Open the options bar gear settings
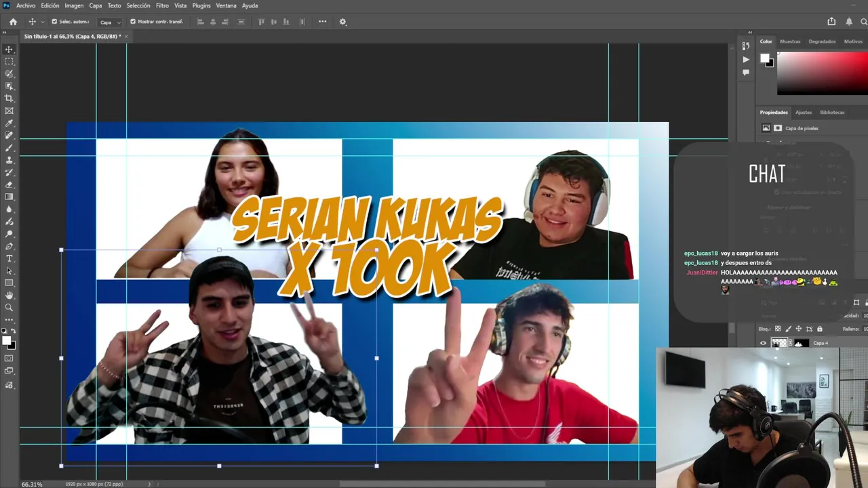The height and width of the screenshot is (488, 868). click(342, 22)
